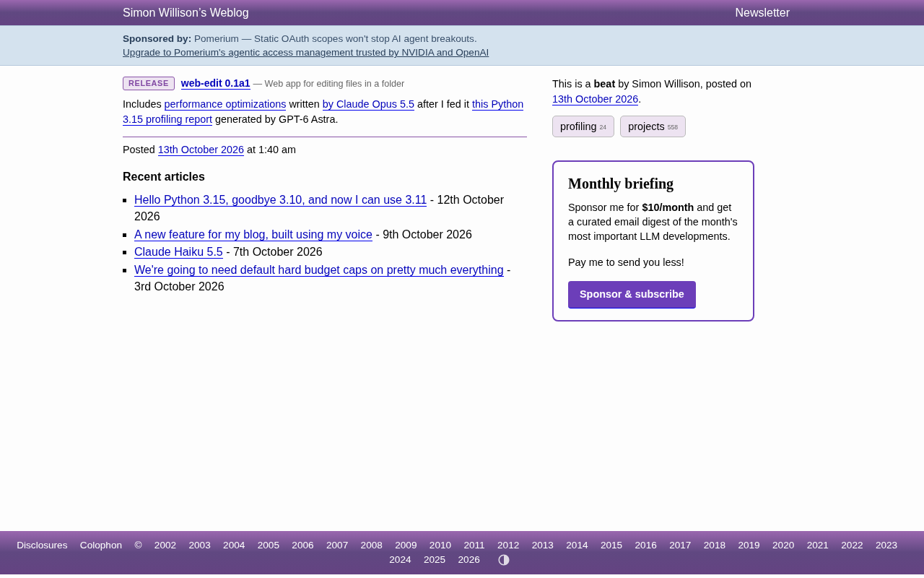Read 'Hello Python 3.15, goodbye 3.10' article

280,200
